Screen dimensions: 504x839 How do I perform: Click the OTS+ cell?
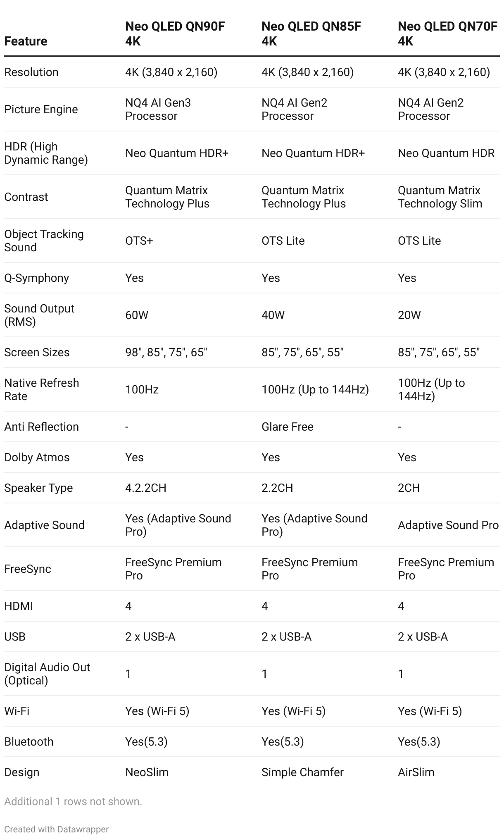point(139,241)
